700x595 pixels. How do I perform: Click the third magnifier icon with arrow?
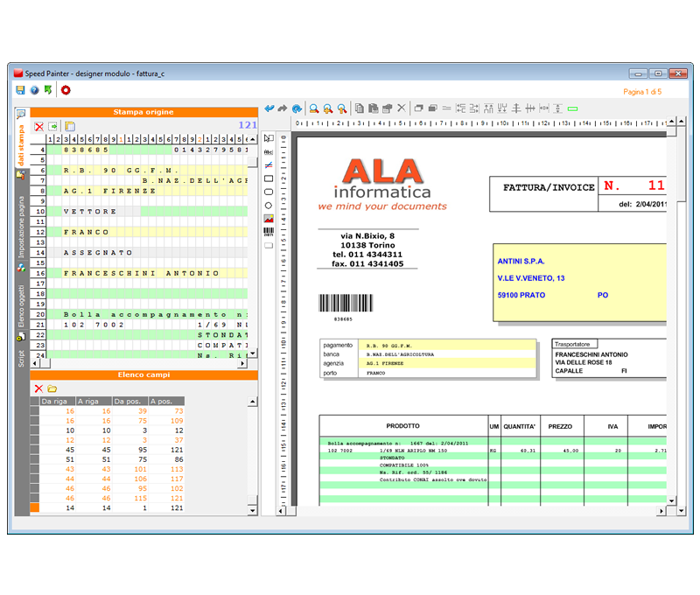(342, 108)
